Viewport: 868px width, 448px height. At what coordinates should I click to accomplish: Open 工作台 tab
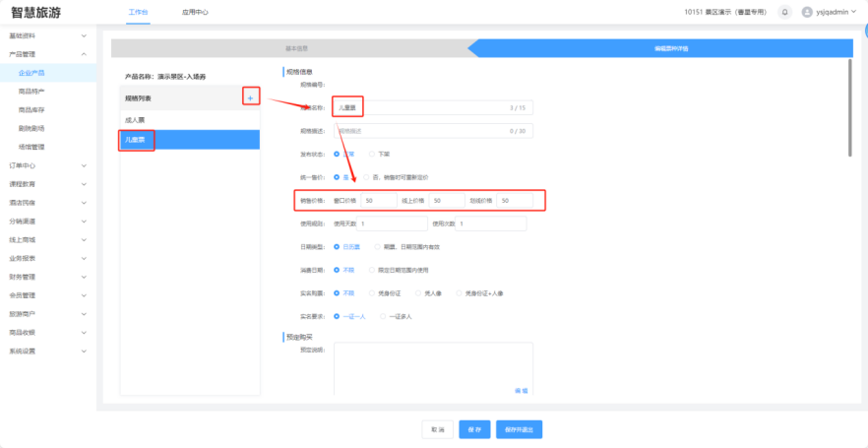coord(139,12)
